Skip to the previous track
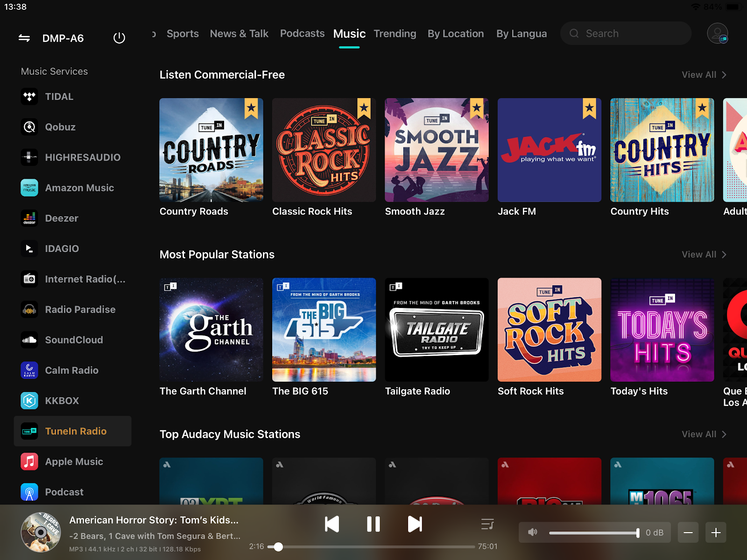Viewport: 747px width, 560px height. (x=332, y=524)
